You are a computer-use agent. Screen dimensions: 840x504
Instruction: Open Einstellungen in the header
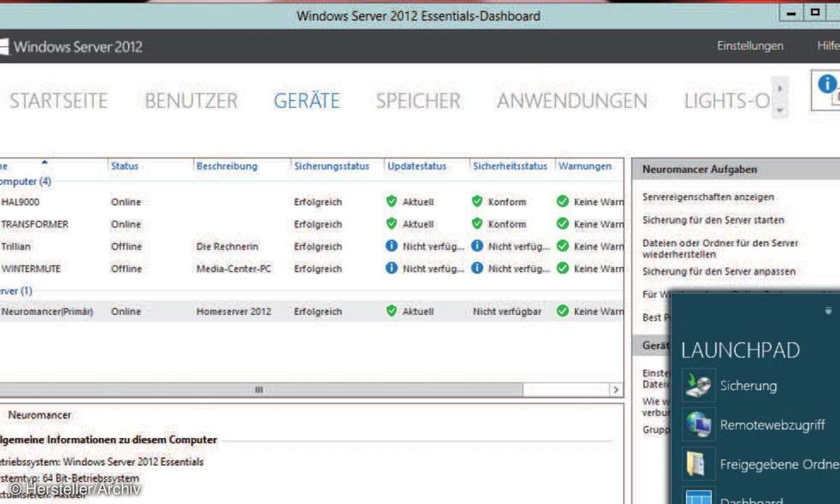pos(750,45)
